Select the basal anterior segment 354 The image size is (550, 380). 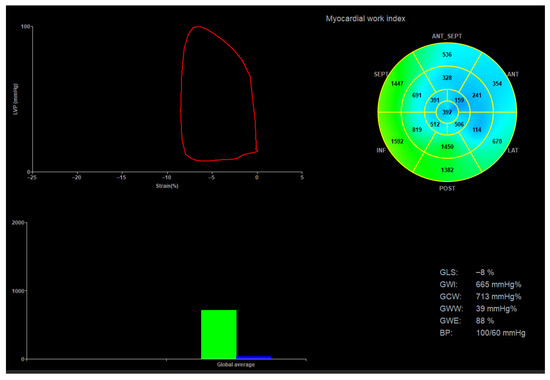[x=497, y=84]
